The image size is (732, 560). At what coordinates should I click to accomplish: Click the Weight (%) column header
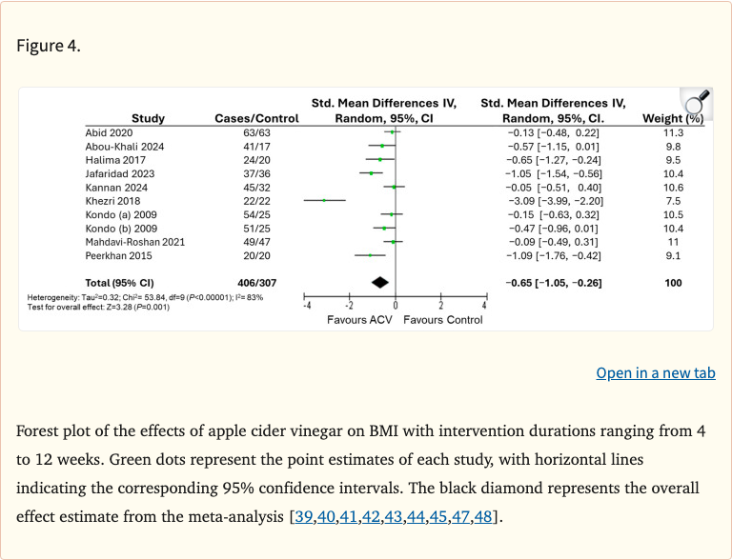[x=672, y=118]
